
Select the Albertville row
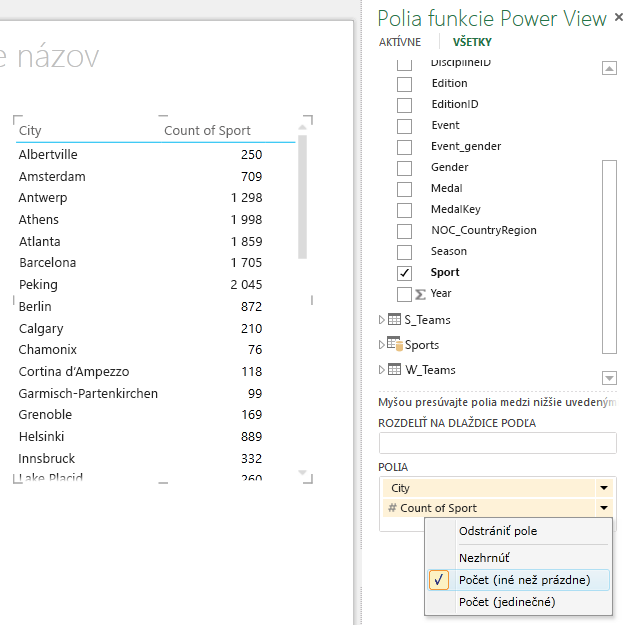[x=140, y=154]
